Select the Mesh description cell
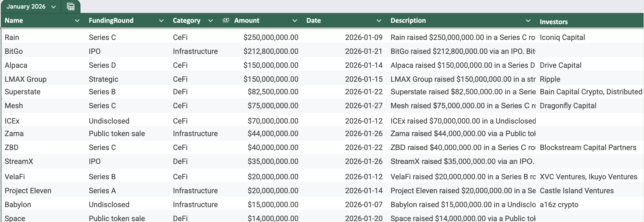The image size is (644, 222). point(462,106)
